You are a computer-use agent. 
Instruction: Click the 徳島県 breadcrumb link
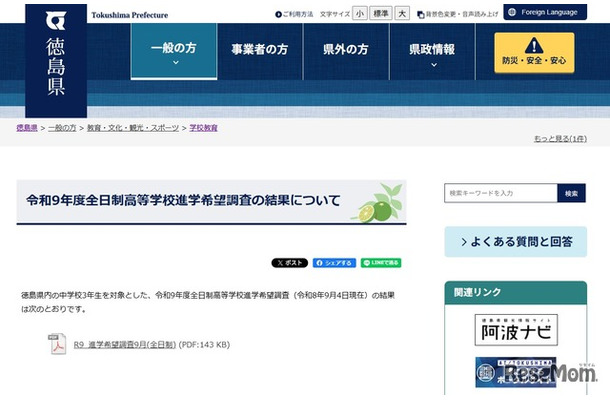[27, 128]
